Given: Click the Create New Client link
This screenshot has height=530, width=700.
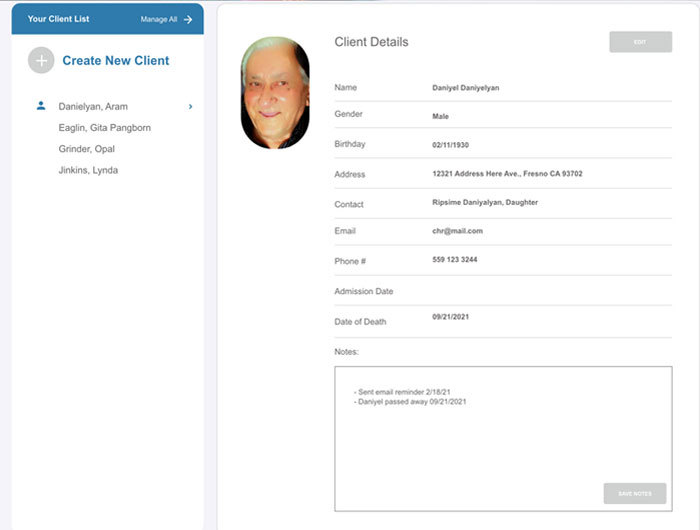Looking at the screenshot, I should coord(116,60).
